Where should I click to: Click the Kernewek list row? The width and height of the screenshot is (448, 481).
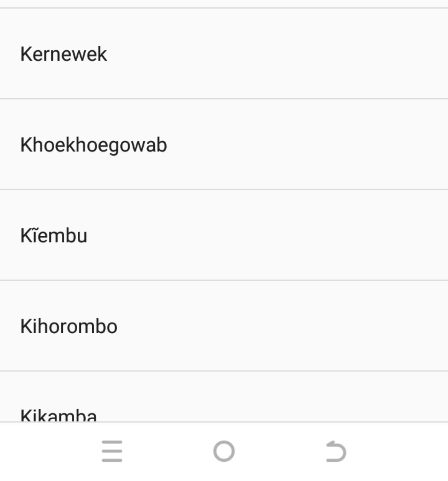(x=224, y=54)
